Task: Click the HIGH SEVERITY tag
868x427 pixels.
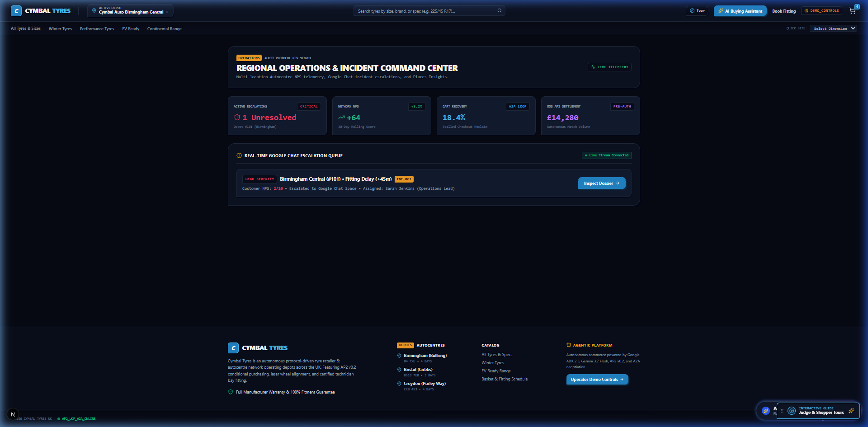Action: coord(259,179)
